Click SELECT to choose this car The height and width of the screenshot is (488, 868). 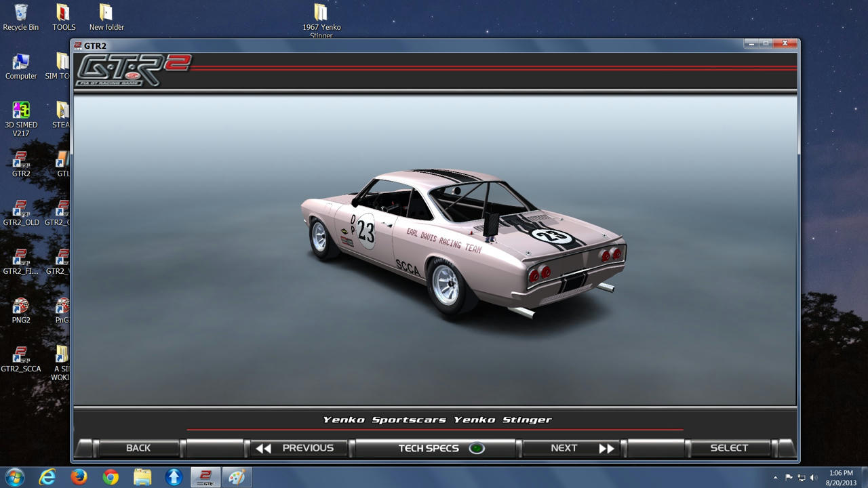tap(729, 448)
